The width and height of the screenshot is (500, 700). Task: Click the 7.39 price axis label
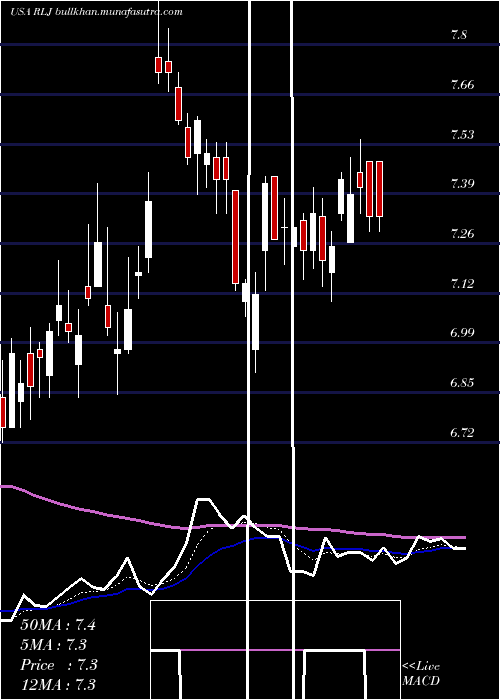[462, 183]
